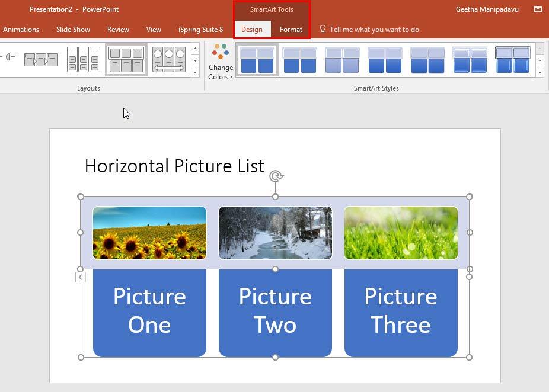Apply the last 3-D SmartArt style shown

(512, 59)
